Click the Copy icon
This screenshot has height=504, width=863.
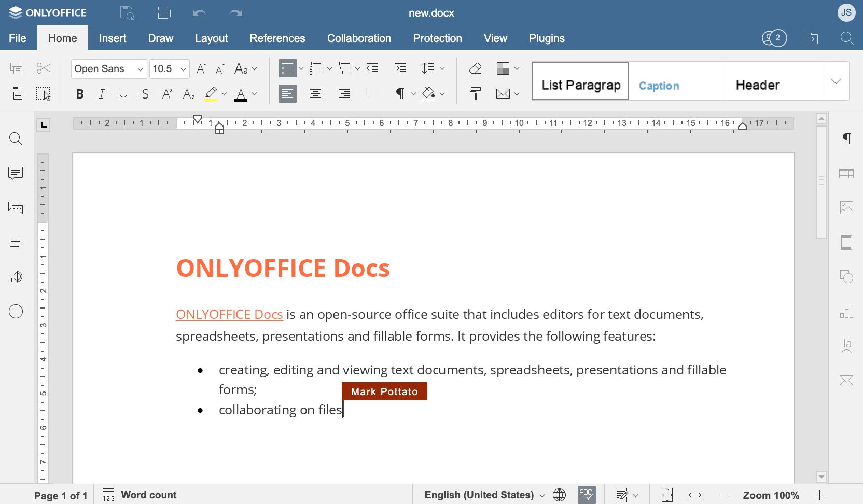(x=16, y=68)
